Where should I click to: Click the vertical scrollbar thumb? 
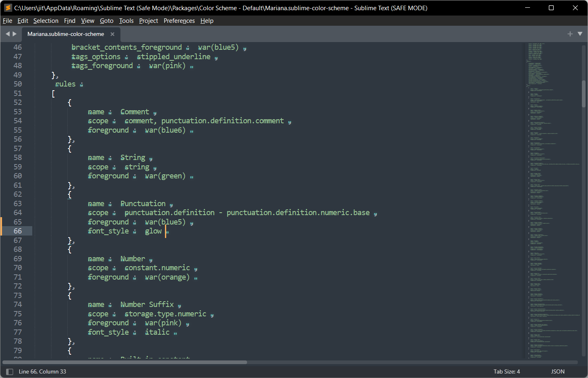[x=584, y=94]
